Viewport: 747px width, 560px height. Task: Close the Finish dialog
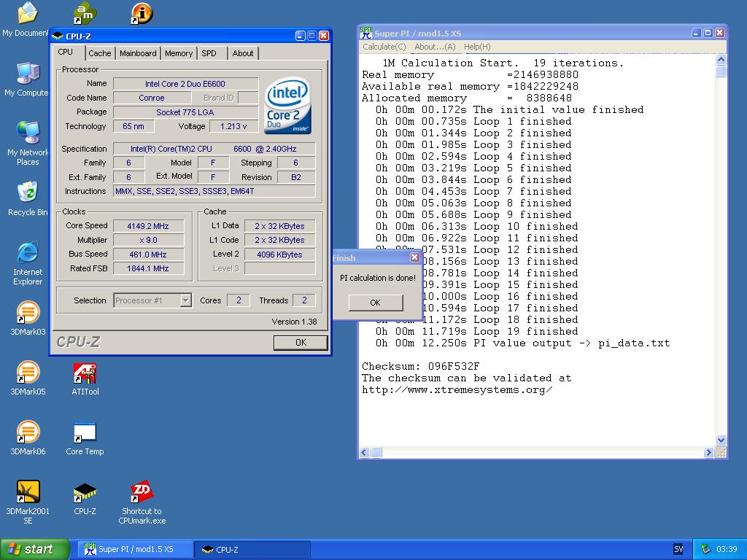(414, 257)
